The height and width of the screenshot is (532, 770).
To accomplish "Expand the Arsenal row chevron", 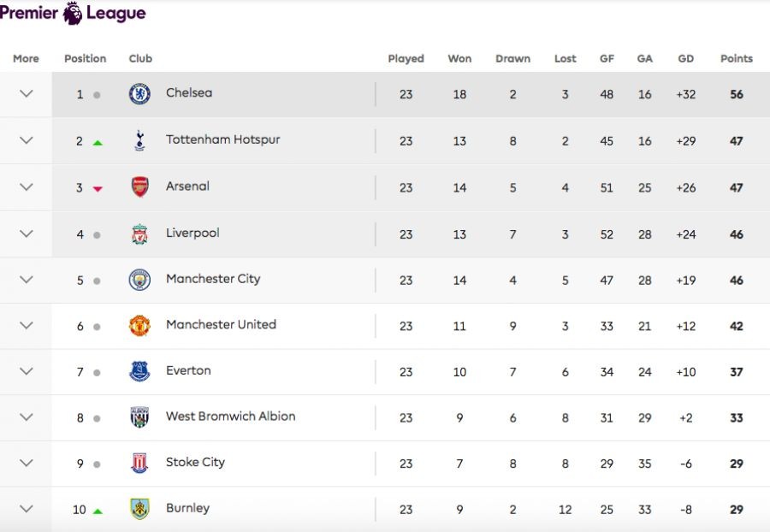I will tap(27, 187).
